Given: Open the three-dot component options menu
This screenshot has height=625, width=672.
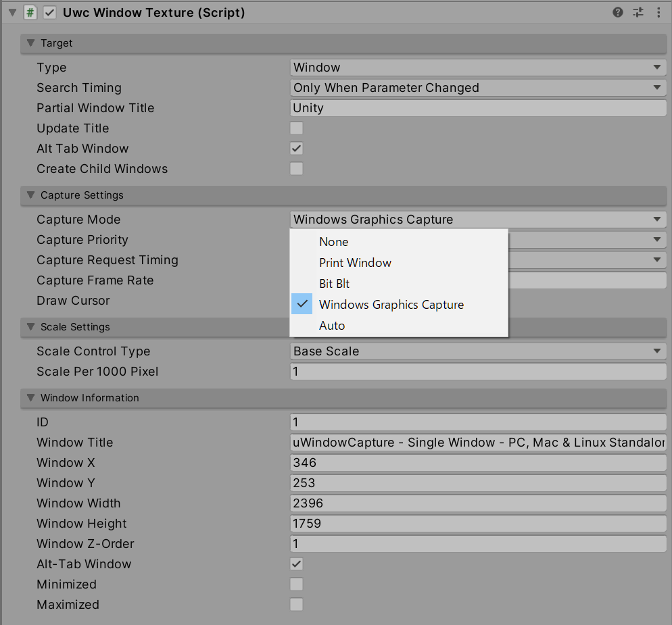Looking at the screenshot, I should click(x=658, y=12).
